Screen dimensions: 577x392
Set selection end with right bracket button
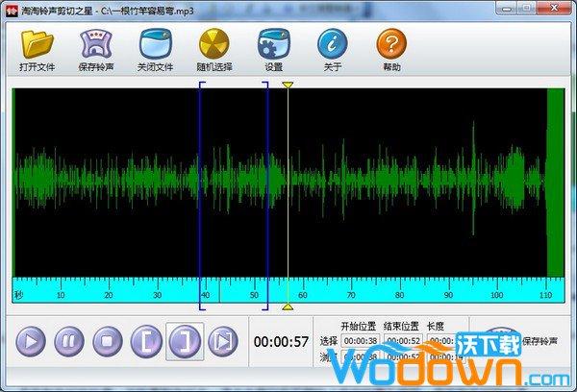pyautogui.click(x=185, y=342)
